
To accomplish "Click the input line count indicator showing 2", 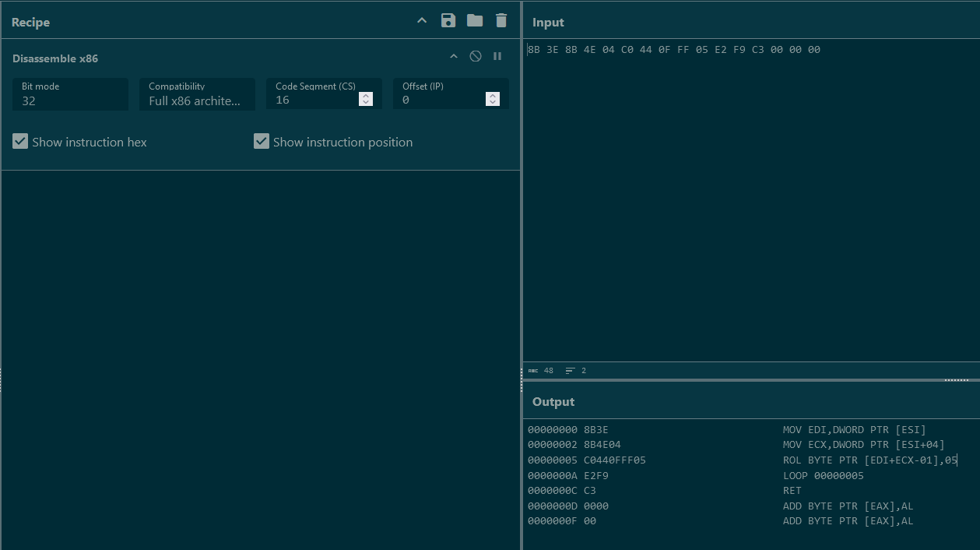I will click(576, 371).
